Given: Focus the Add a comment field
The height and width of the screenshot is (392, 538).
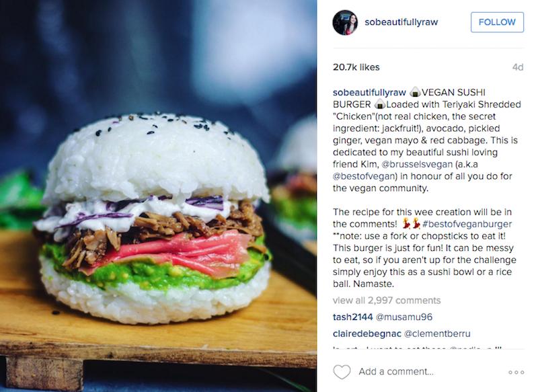Looking at the screenshot, I should (396, 372).
